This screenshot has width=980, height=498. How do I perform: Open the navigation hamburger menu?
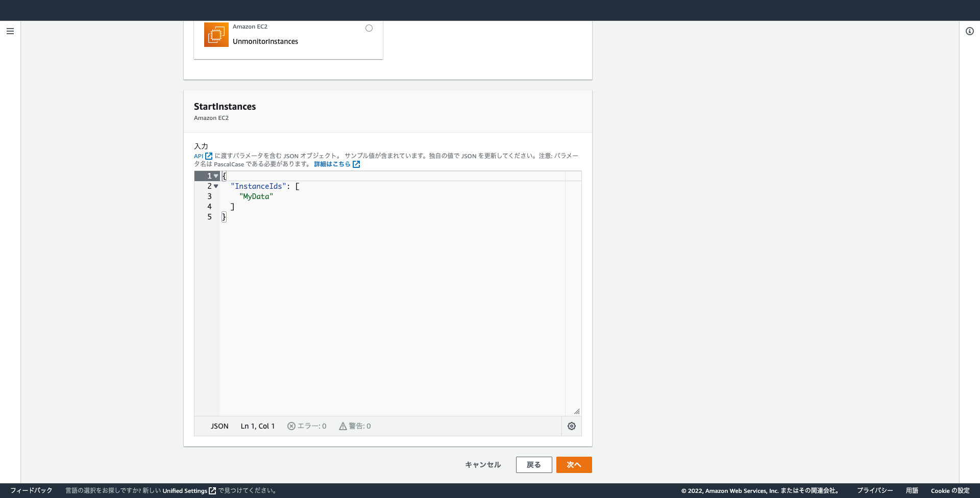pos(10,31)
